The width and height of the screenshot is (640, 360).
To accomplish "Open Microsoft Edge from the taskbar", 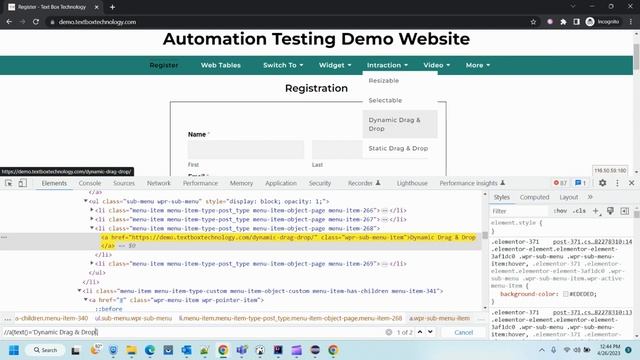I will (150, 350).
